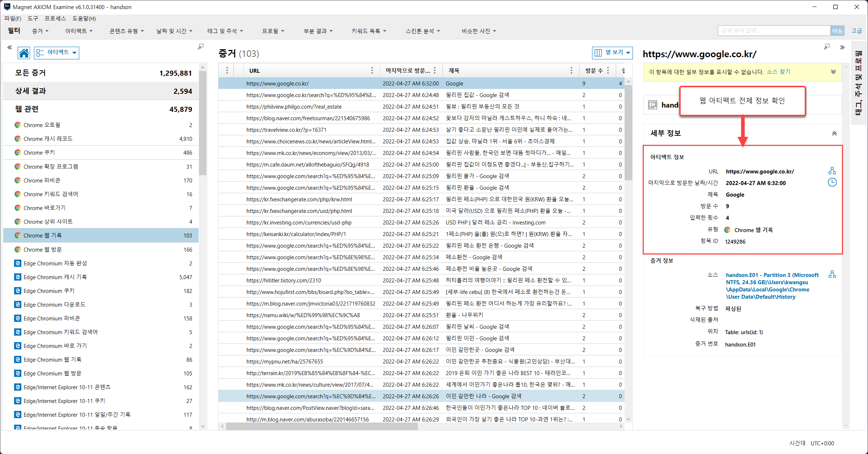The width and height of the screenshot is (868, 454).
Task: Open the 태그, 주석 및 프로필 side tab
Action: pyautogui.click(x=859, y=83)
